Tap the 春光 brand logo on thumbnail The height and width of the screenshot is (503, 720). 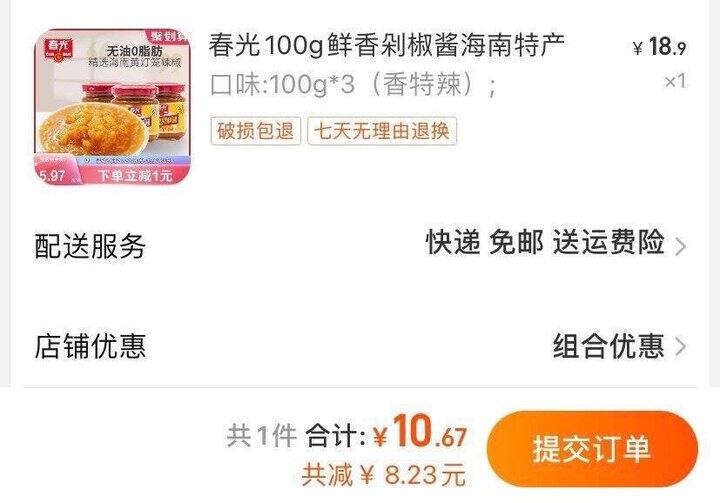coord(57,49)
